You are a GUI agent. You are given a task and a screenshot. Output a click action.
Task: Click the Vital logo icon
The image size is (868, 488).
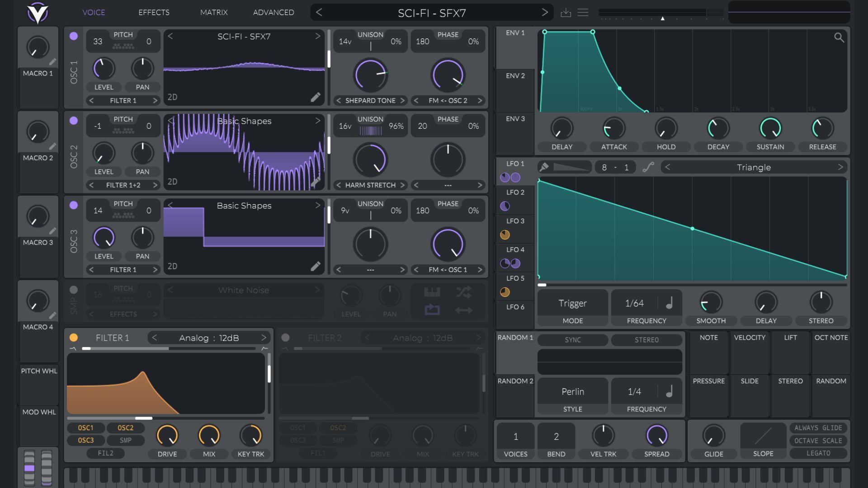click(38, 13)
